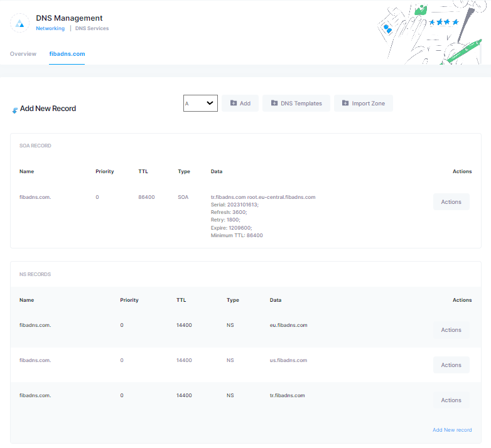Open Actions for the SOA record

(x=451, y=202)
